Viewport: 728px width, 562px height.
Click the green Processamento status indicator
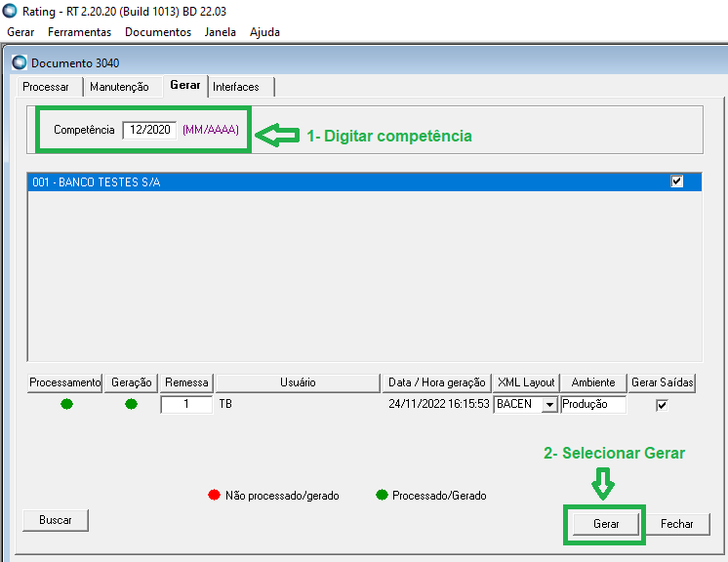point(67,404)
